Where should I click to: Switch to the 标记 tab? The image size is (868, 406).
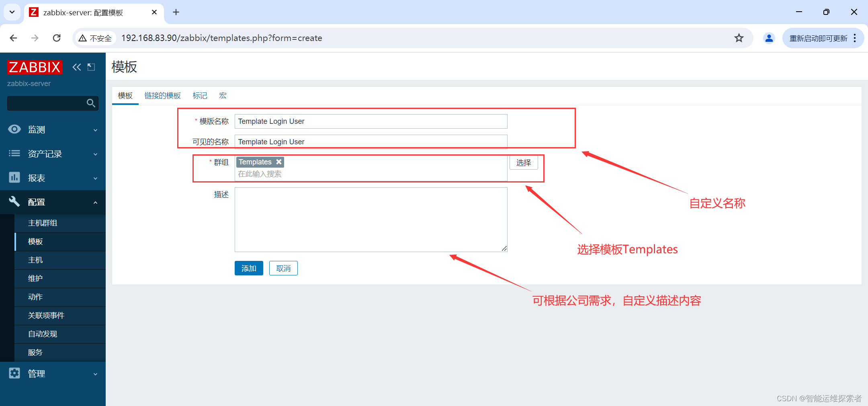pos(200,96)
